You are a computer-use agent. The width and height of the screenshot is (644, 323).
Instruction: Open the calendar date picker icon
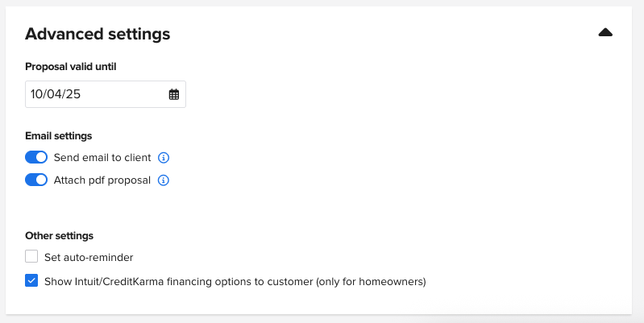(x=174, y=94)
